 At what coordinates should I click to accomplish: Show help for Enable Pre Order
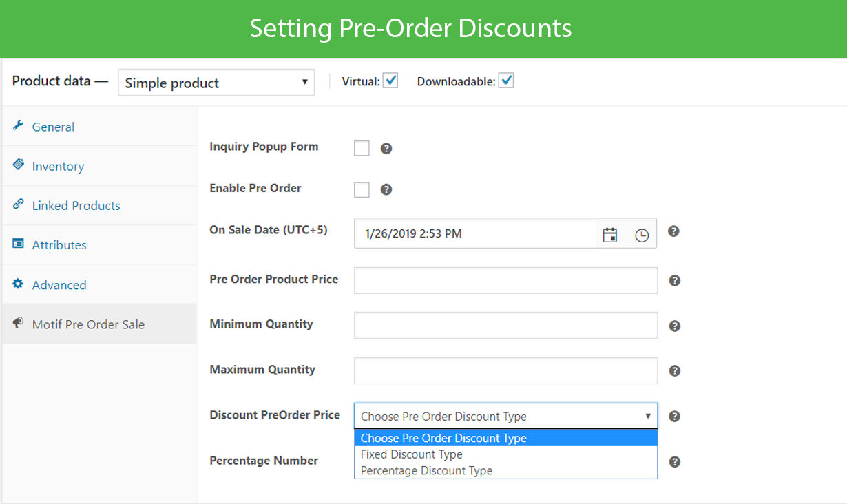386,189
